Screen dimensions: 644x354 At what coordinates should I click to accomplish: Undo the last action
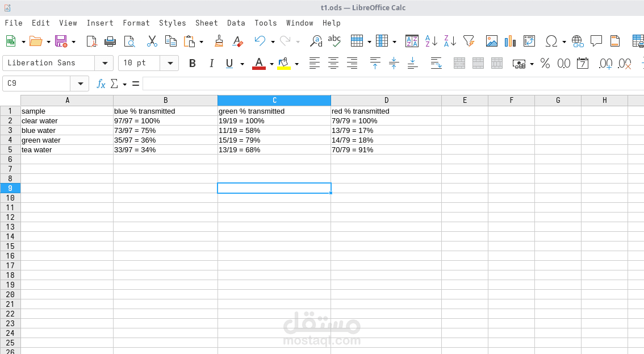click(x=260, y=41)
